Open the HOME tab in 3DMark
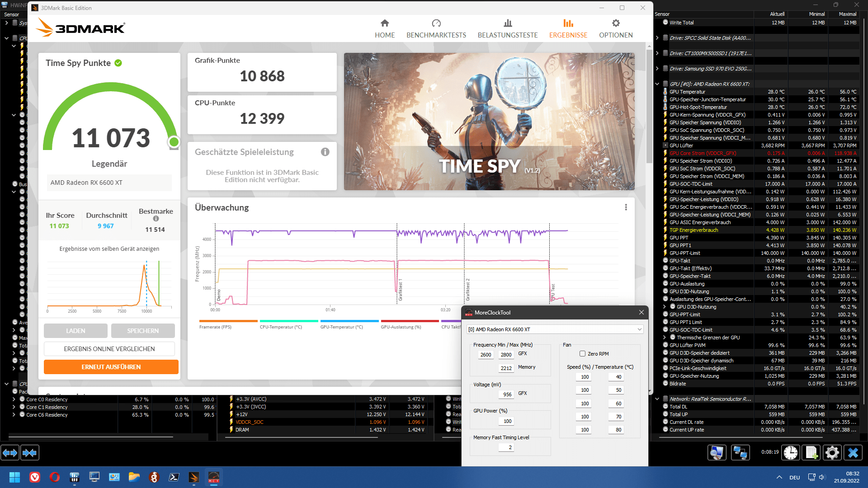The width and height of the screenshot is (868, 488). (385, 28)
